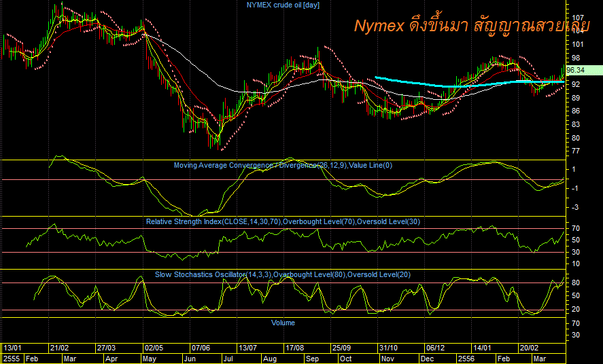
Task: Click the MACD axis value -1
Action: [x=575, y=188]
